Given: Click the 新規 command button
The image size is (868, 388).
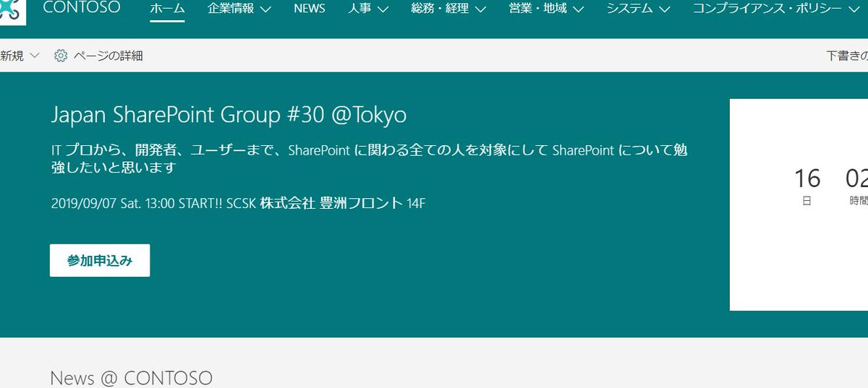Looking at the screenshot, I should [x=12, y=56].
